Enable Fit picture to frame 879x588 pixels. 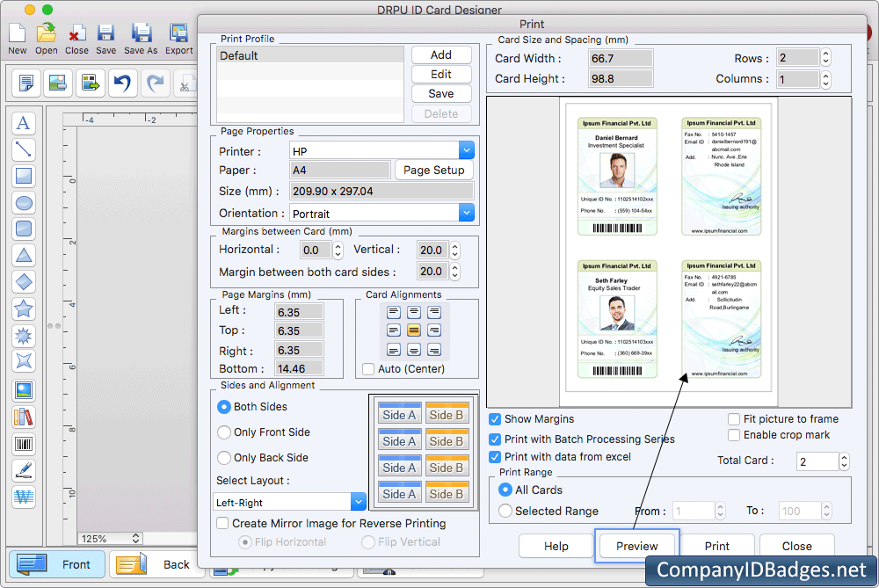[x=733, y=419]
